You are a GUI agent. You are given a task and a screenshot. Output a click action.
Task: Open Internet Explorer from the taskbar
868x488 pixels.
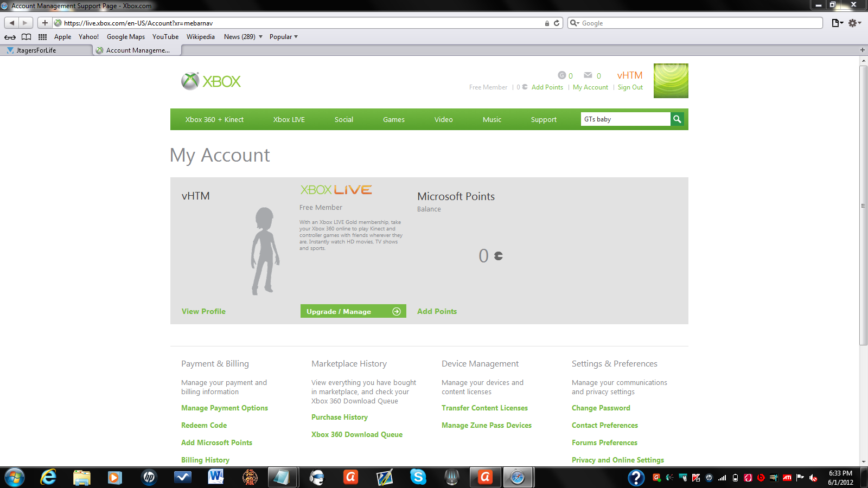48,477
